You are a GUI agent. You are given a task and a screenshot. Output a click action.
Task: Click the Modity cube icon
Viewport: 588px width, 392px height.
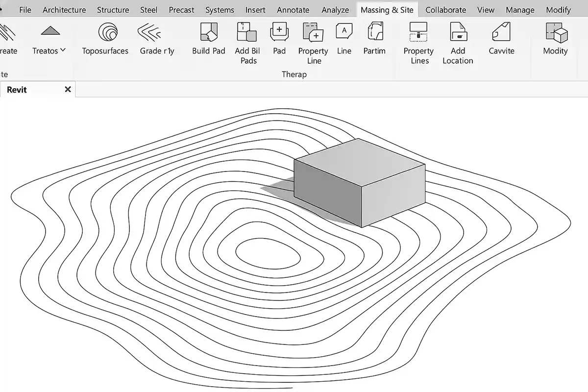point(556,33)
